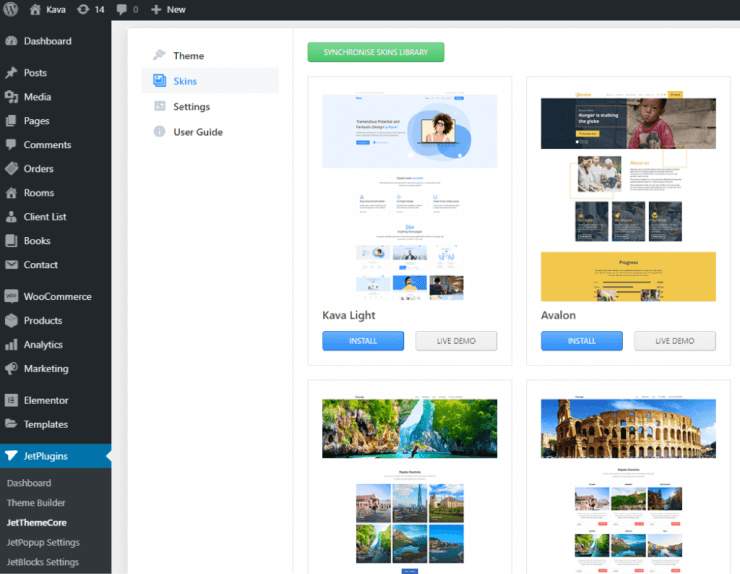Click the Products box icon
The width and height of the screenshot is (740, 574).
11,321
